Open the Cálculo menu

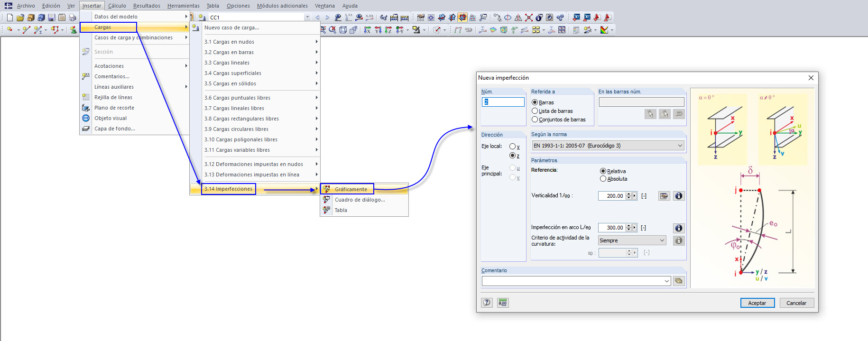[x=117, y=6]
